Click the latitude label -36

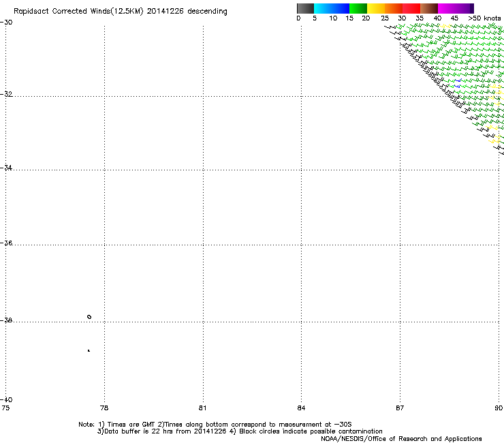tap(6, 243)
